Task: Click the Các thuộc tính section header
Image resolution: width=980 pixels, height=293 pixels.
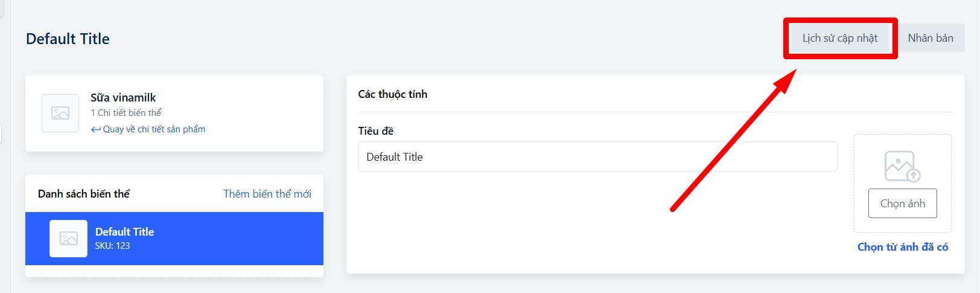Action: tap(392, 94)
